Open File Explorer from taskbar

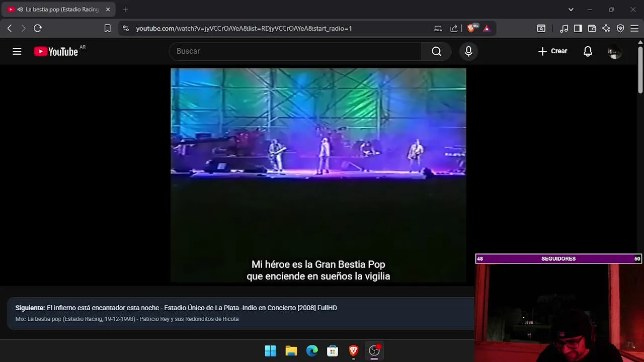[291, 351]
